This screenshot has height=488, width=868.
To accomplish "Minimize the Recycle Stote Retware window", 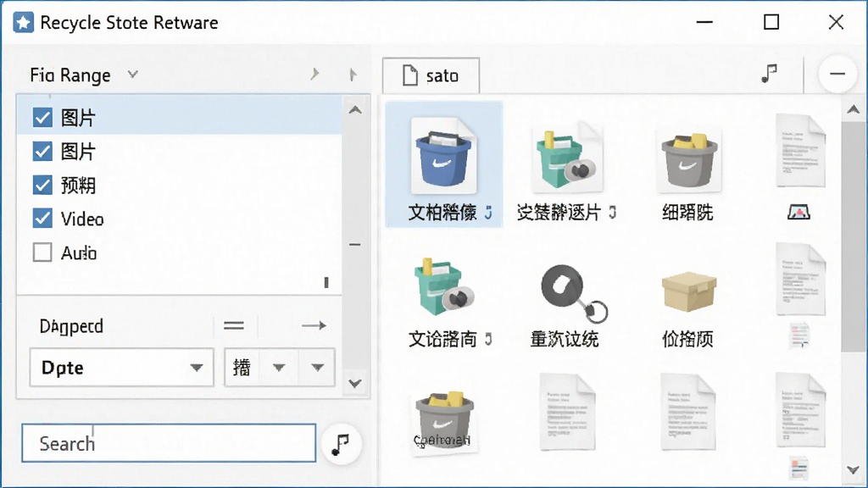I will click(x=704, y=22).
